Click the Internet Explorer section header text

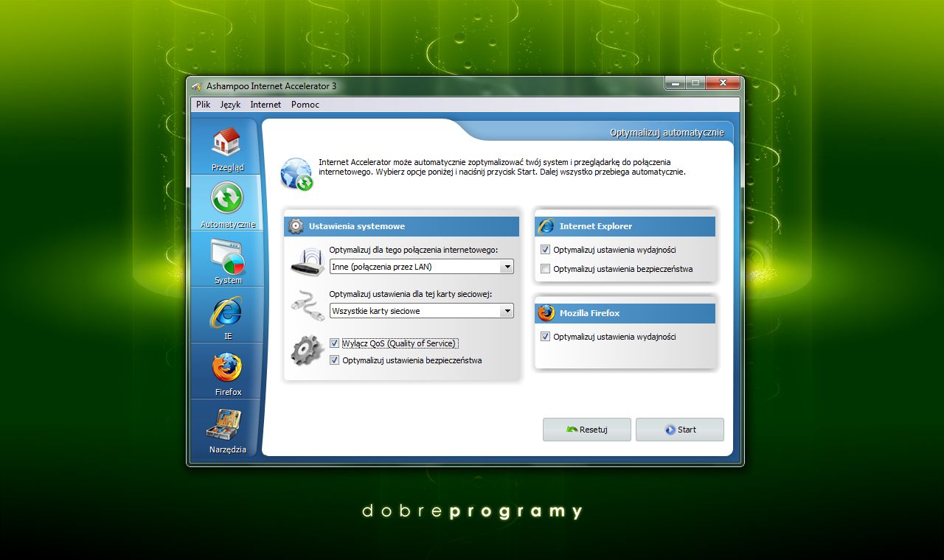(596, 226)
